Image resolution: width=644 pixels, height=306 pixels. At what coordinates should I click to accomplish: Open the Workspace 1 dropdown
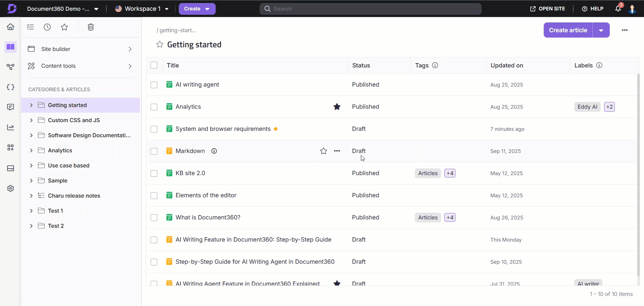(142, 9)
